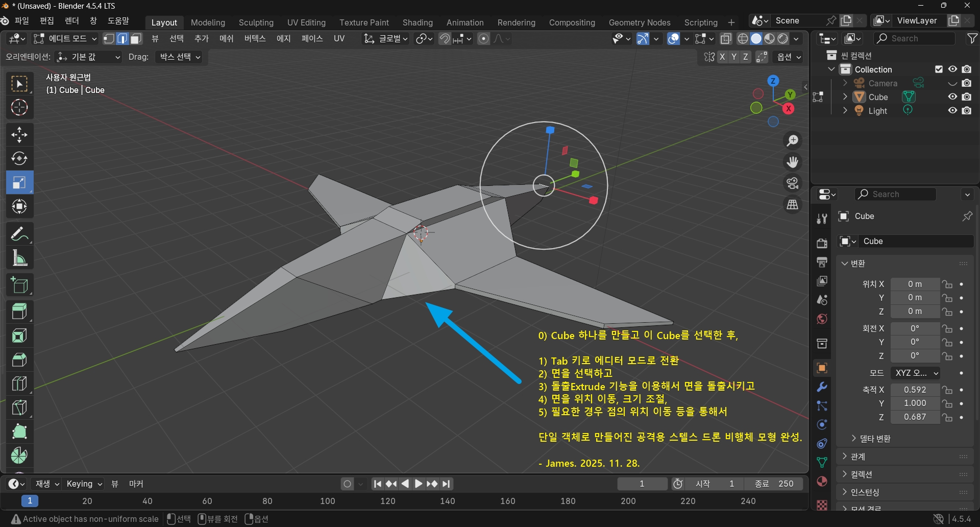Click the End frame 250 field

(774, 484)
